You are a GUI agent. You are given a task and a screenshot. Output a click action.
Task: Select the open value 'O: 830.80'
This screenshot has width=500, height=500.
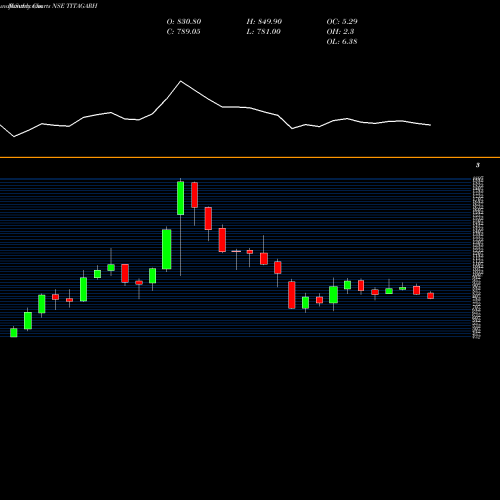click(x=184, y=21)
